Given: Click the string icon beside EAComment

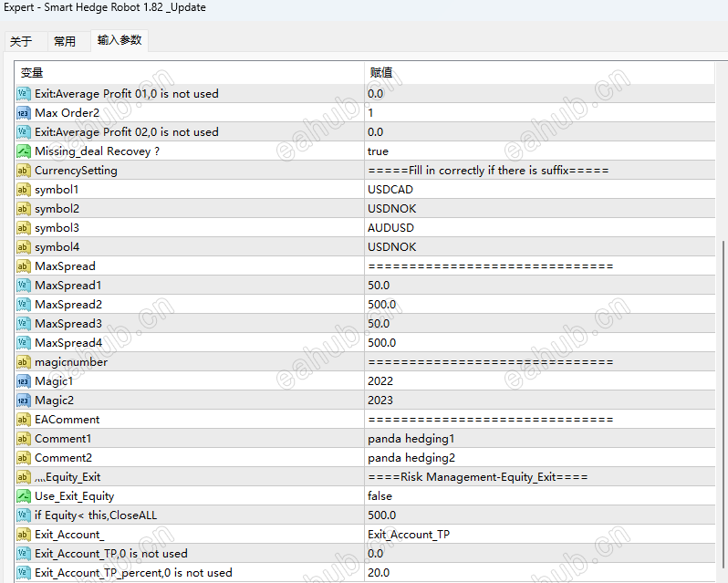Looking at the screenshot, I should pos(24,419).
